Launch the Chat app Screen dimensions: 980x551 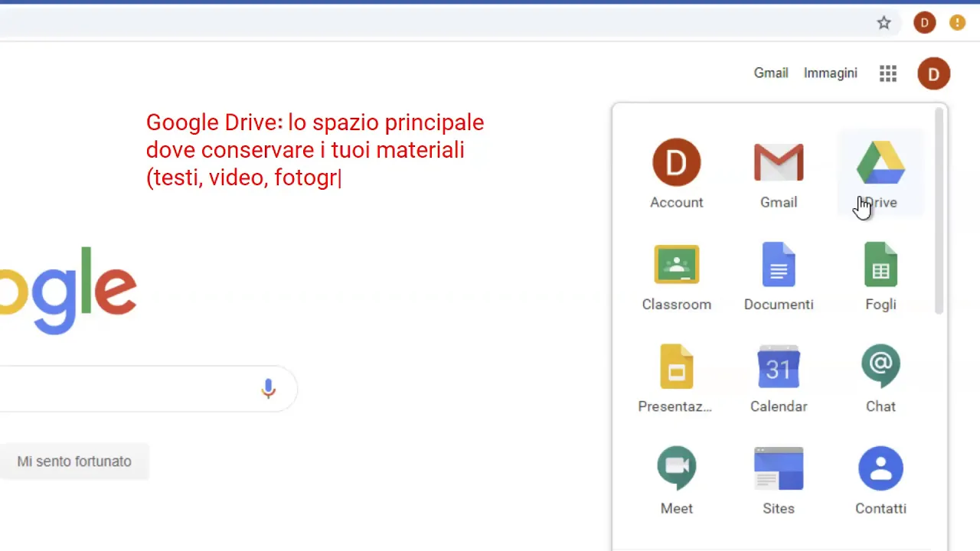[880, 378]
